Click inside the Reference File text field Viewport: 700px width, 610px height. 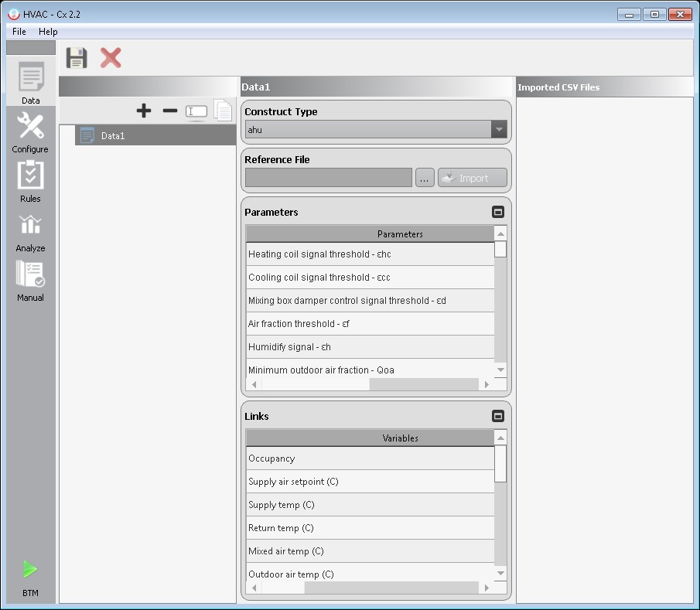[x=328, y=177]
